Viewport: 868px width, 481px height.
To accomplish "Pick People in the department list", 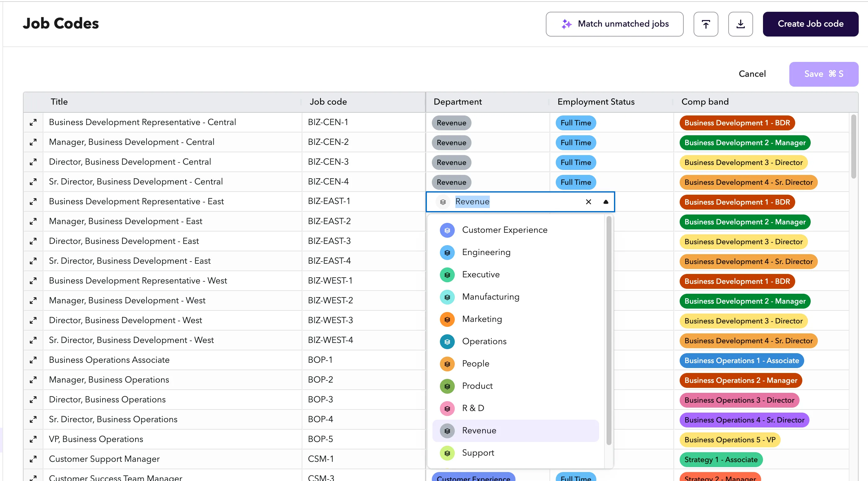I will click(515, 363).
